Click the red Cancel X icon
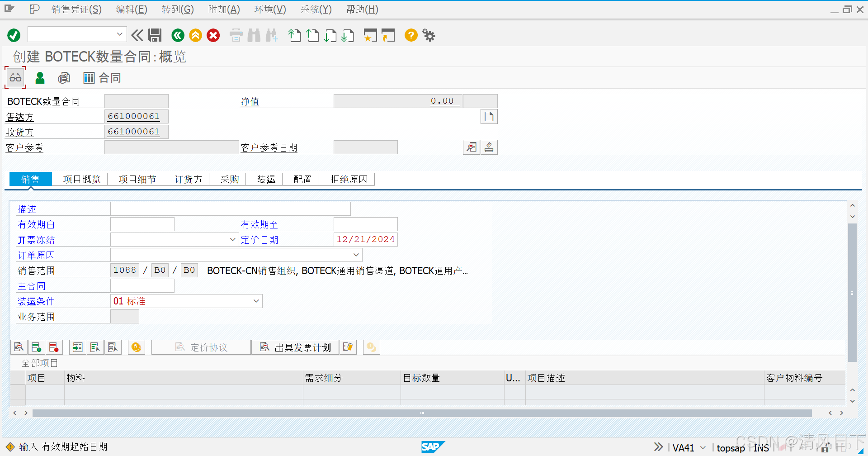Viewport: 868px width, 456px height. tap(213, 35)
